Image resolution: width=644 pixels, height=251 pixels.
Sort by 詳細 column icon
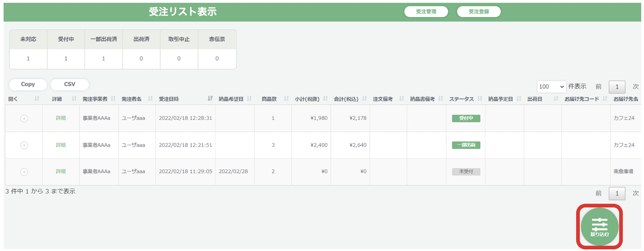pos(74,99)
